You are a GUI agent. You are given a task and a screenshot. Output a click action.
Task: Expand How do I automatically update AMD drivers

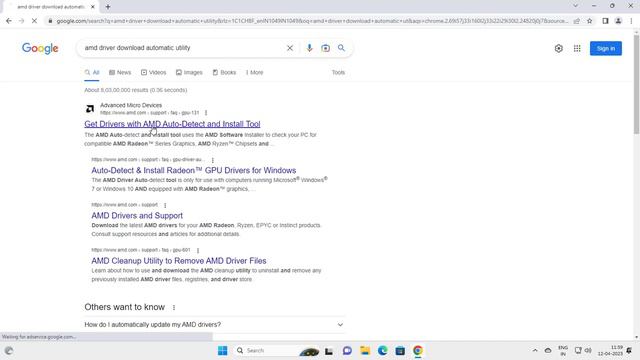tap(214, 324)
